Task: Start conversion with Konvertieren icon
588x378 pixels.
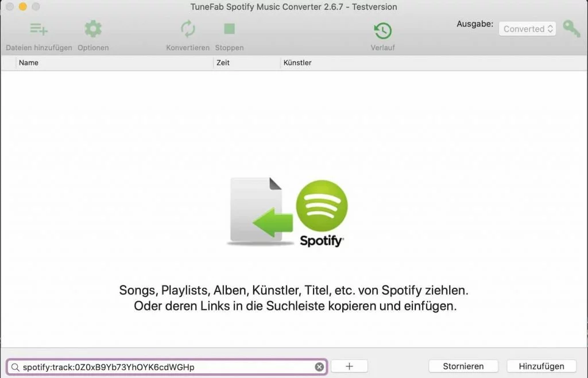Action: tap(188, 29)
